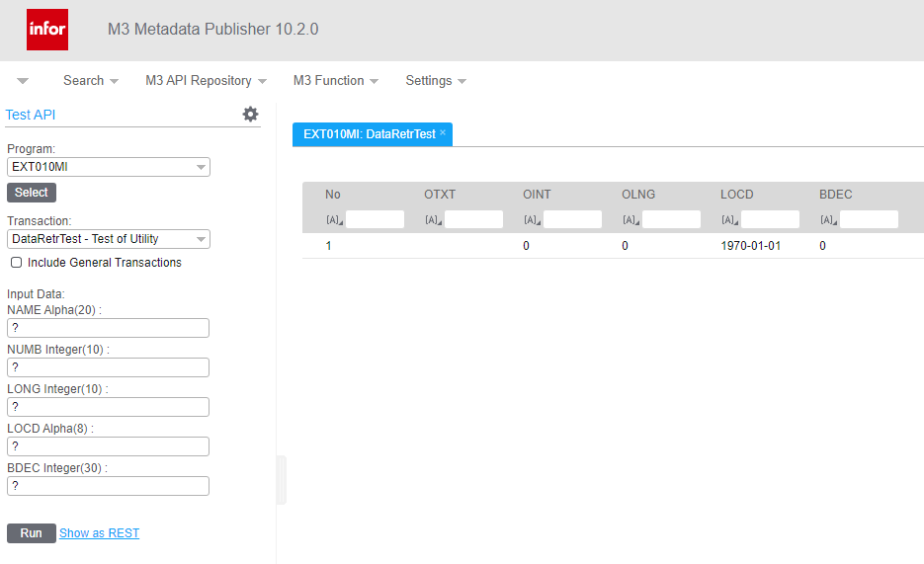
Task: Open the Test API gear settings icon
Action: pos(250,115)
